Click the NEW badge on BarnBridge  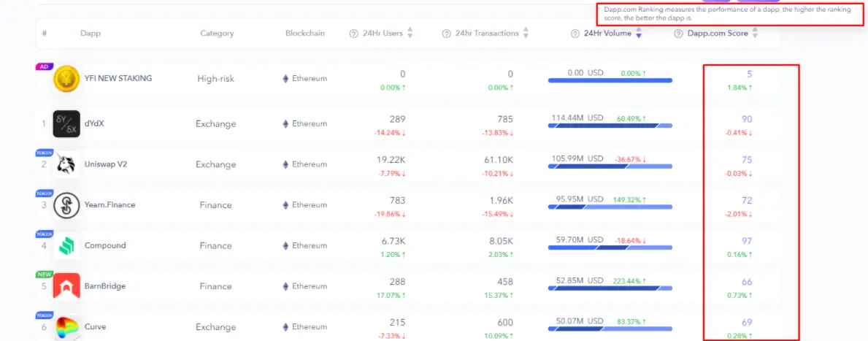[x=44, y=274]
